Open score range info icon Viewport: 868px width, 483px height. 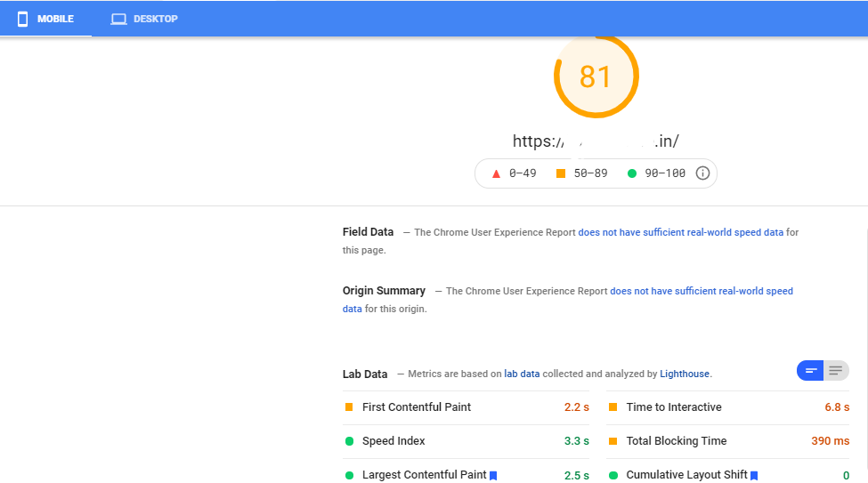pyautogui.click(x=702, y=173)
